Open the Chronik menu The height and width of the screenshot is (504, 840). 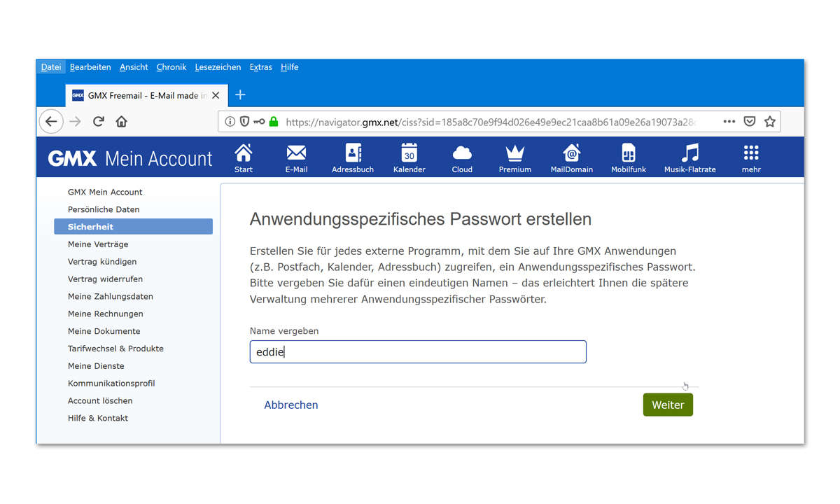pos(171,67)
